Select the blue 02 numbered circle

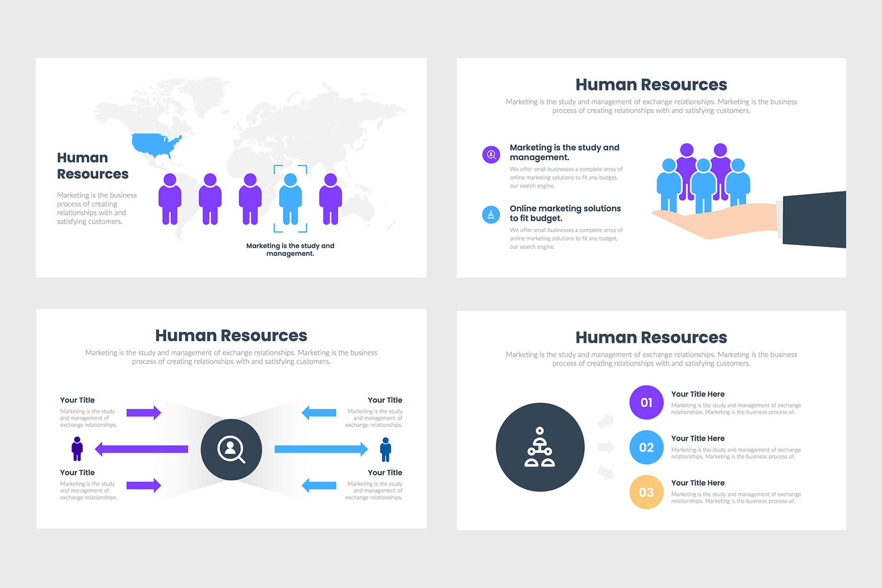point(646,447)
